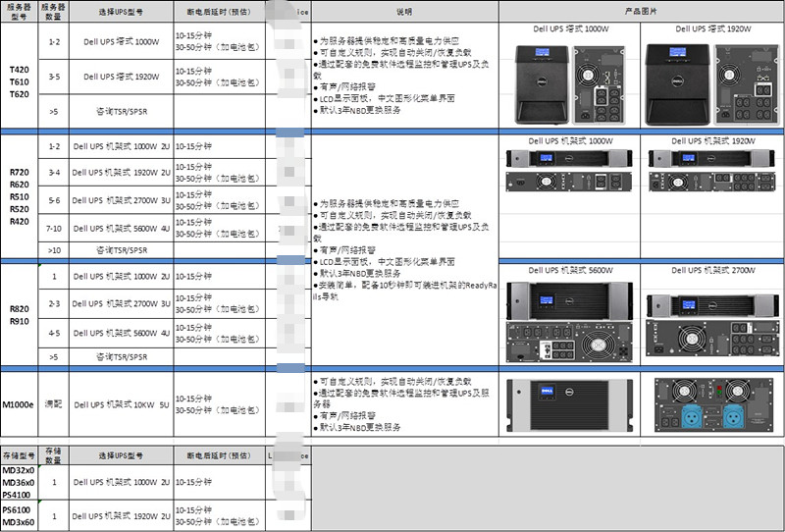Select the R720 R620 R510 R520 R420 cell

(19, 197)
